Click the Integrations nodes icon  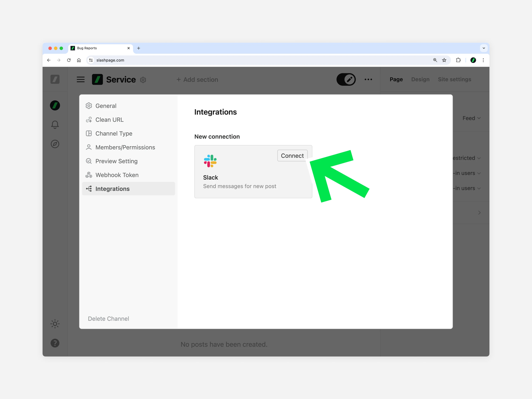(89, 189)
